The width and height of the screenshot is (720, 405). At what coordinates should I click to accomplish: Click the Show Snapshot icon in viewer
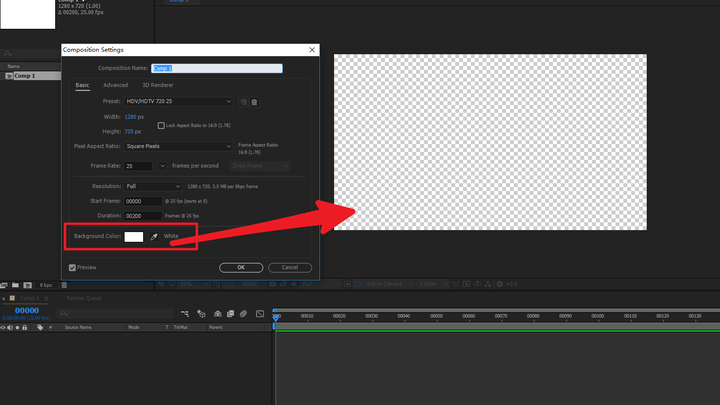coord(283,284)
